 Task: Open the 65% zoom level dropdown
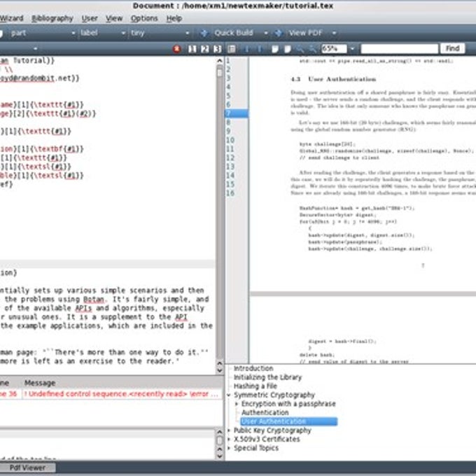[352, 48]
